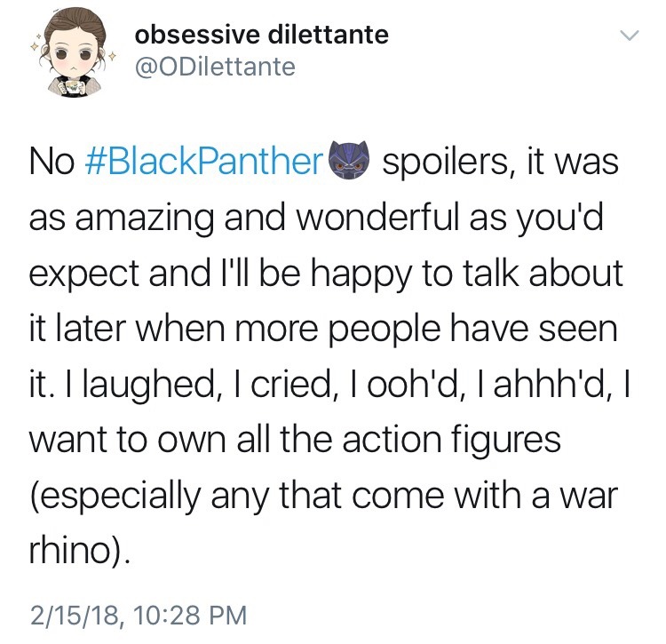Open the @ODilettante handle link
The width and height of the screenshot is (666, 644).
[x=214, y=67]
